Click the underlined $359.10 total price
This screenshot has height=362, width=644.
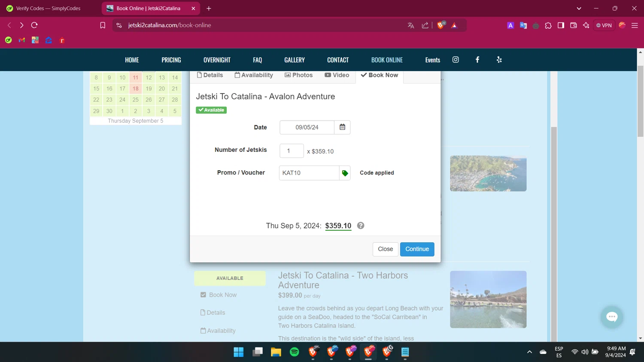(x=338, y=226)
